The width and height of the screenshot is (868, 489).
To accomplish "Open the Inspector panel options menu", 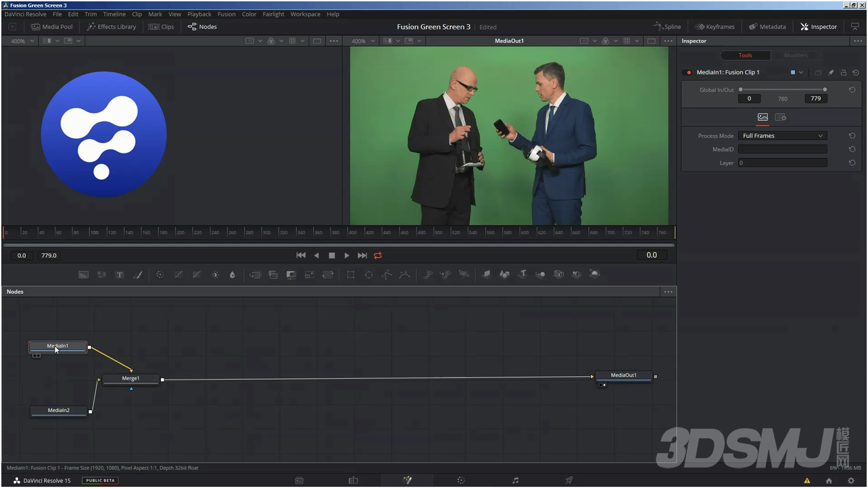I will coord(857,41).
